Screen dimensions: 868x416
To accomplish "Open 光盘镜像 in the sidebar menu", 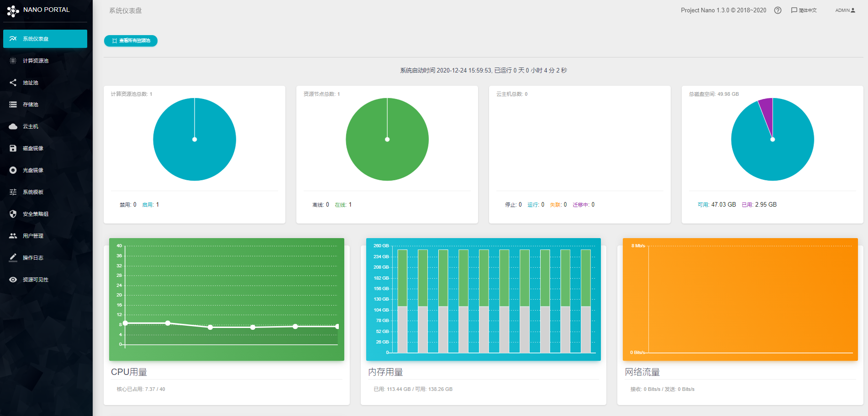I will tap(45, 170).
